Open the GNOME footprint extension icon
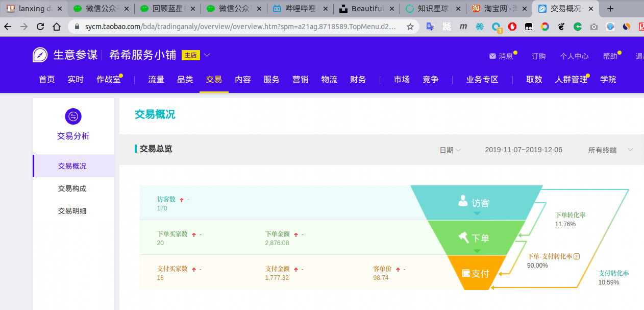Image resolution: width=644 pixels, height=310 pixels. tap(561, 27)
